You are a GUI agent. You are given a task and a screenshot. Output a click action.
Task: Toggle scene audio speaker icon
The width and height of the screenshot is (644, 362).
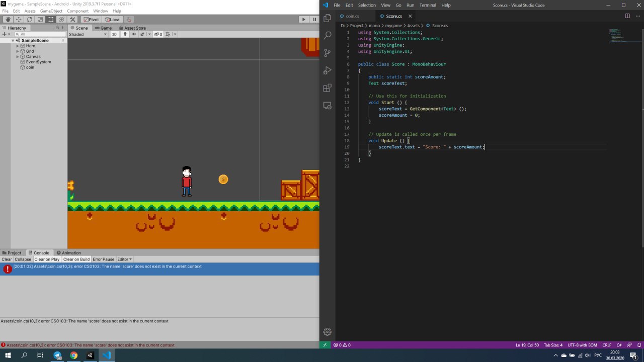(133, 34)
